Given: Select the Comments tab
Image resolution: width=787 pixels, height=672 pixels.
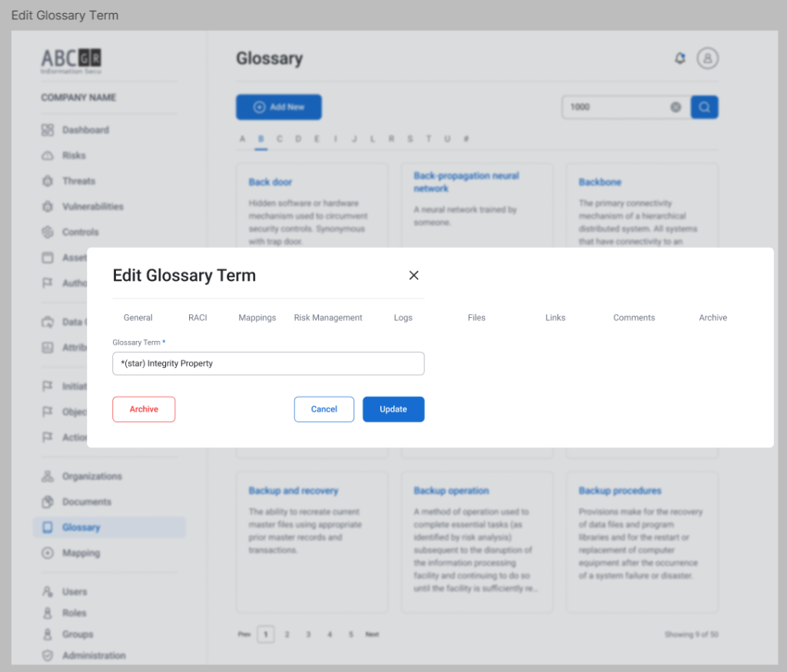Looking at the screenshot, I should [634, 317].
